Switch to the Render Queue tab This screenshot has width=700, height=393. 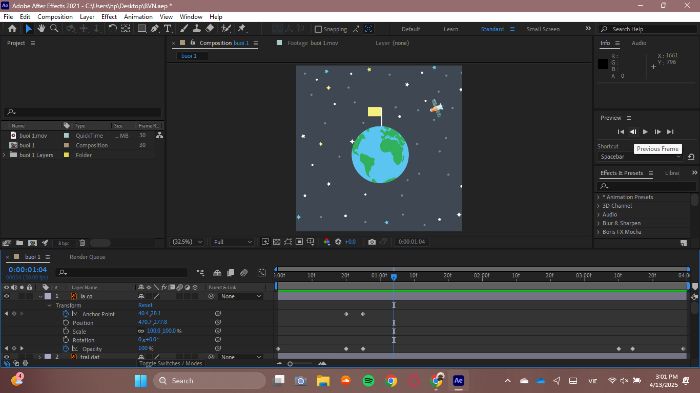[87, 257]
